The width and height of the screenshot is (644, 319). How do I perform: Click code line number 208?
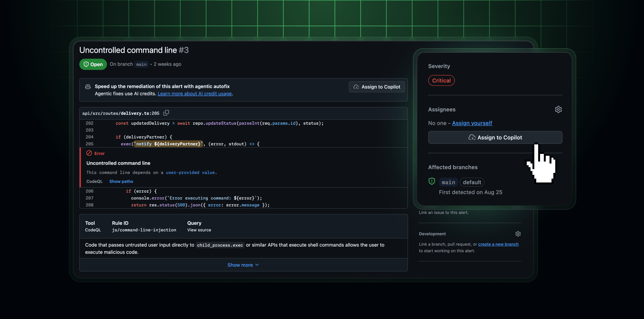pos(90,205)
